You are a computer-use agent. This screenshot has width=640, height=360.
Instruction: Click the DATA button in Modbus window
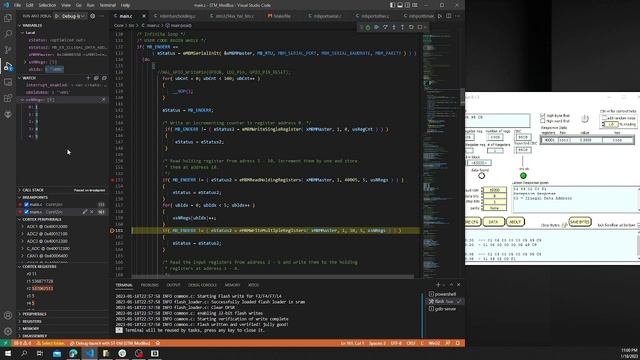pyautogui.click(x=493, y=222)
